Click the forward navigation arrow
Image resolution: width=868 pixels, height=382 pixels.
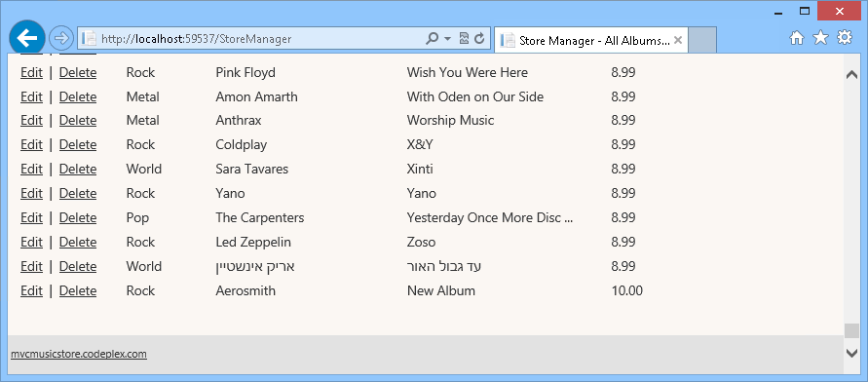click(x=61, y=38)
